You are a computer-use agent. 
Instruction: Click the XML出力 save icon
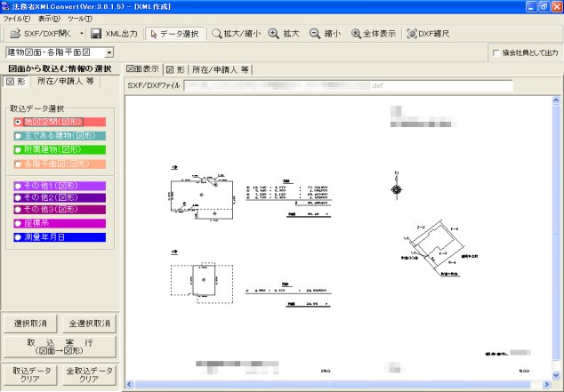96,34
